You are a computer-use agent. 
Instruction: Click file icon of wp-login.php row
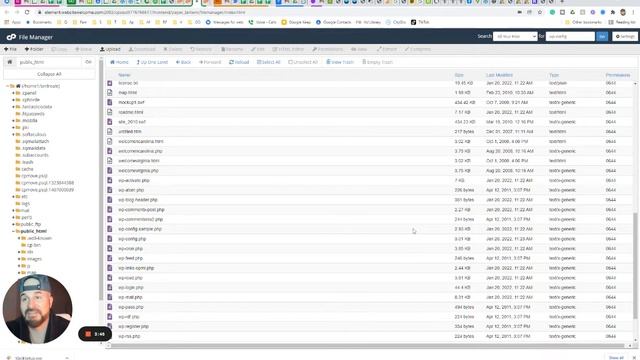(x=109, y=287)
